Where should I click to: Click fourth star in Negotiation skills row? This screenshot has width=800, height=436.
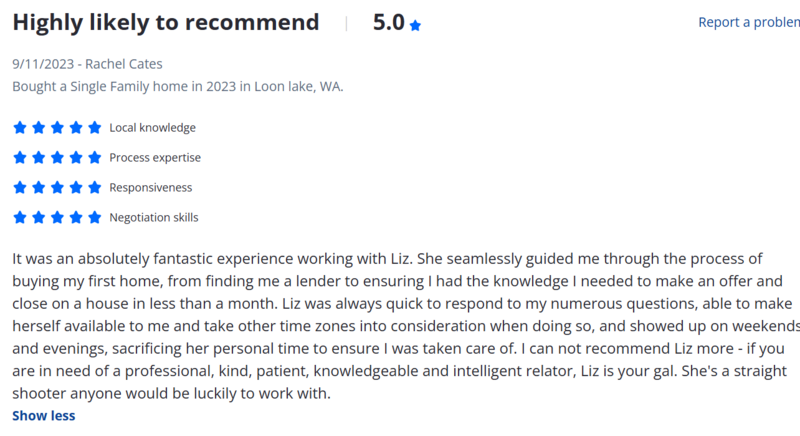point(76,217)
